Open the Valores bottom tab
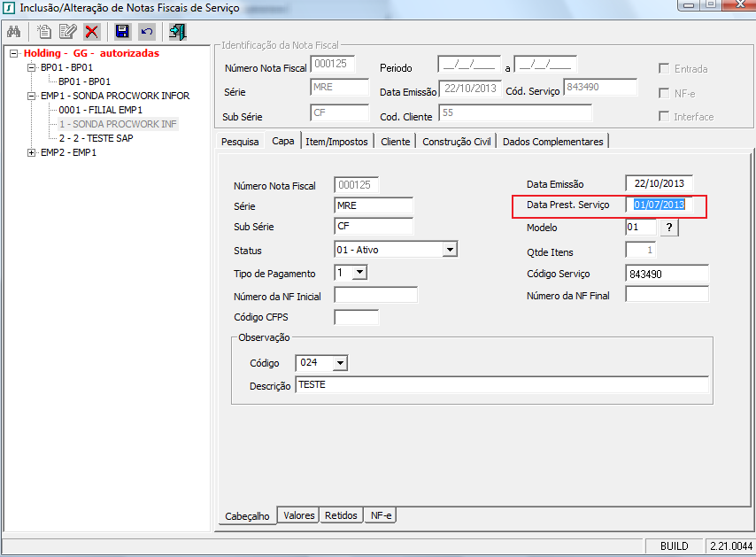Viewport: 756px width, 557px height. click(298, 514)
